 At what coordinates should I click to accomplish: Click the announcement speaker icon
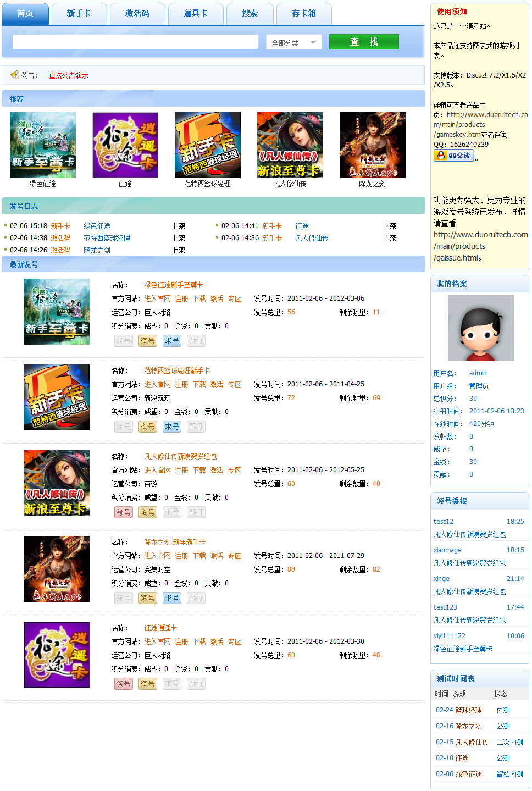[x=15, y=75]
